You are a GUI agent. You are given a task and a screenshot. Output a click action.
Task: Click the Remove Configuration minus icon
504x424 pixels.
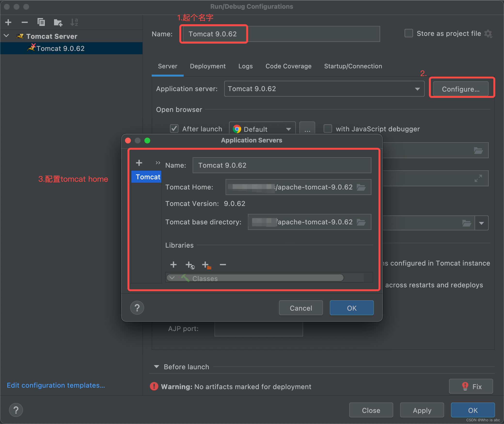click(24, 22)
